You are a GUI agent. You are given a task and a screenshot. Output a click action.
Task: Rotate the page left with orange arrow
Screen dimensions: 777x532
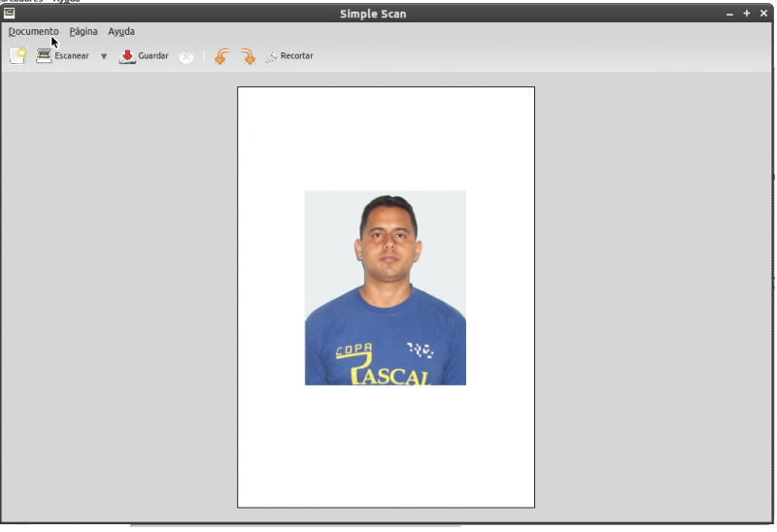tap(221, 56)
